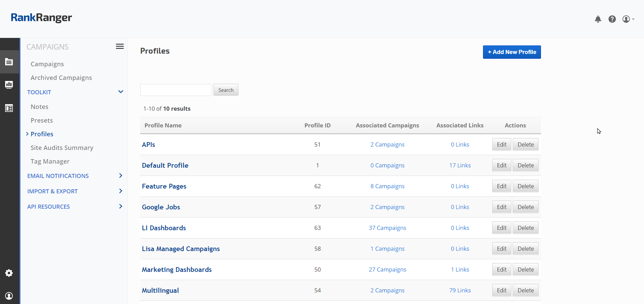
Task: Open the 37 Campaigns link for LI Dashboards
Action: point(387,228)
